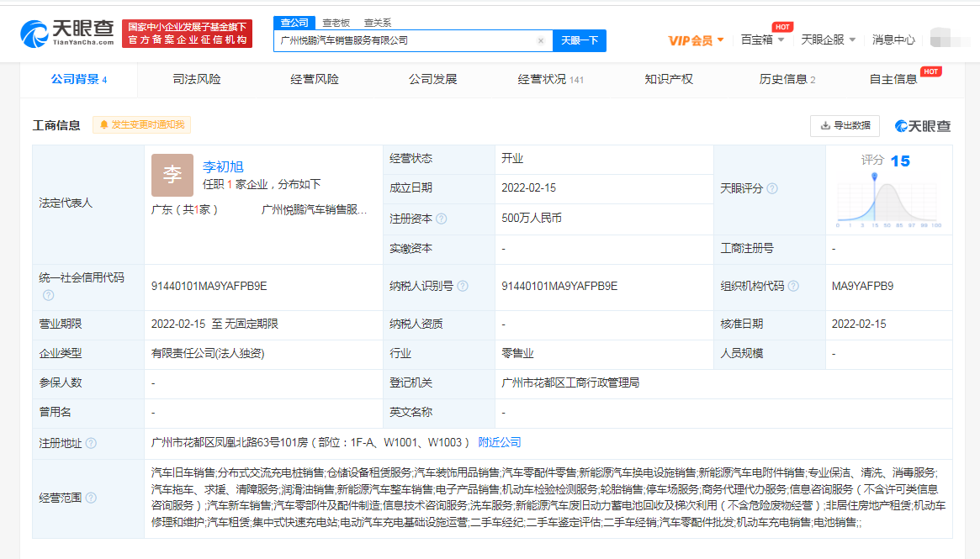Click the 2022-02-15 至 无固定期限 business term value
This screenshot has height=559, width=980.
(215, 324)
